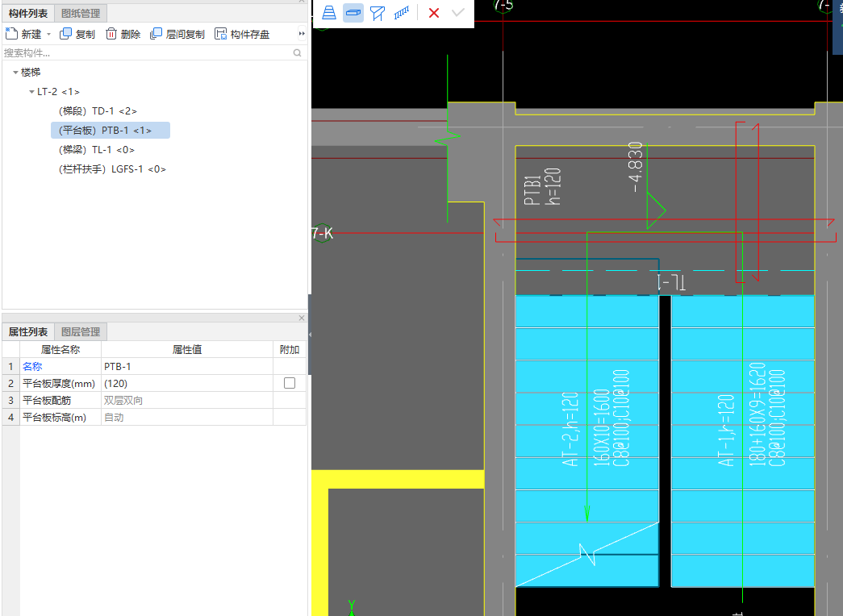Click the 属性名称 column header
Image resolution: width=843 pixels, height=616 pixels.
click(61, 349)
